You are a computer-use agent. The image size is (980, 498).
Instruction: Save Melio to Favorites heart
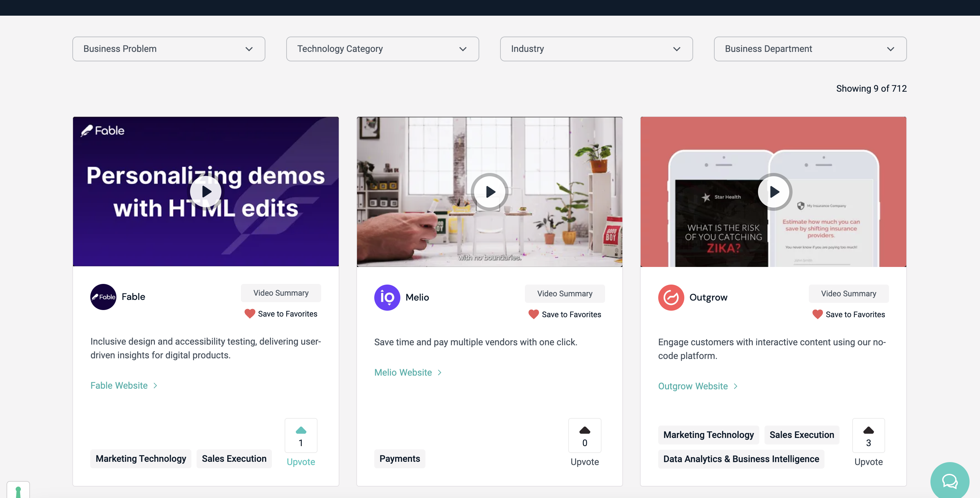pos(533,314)
